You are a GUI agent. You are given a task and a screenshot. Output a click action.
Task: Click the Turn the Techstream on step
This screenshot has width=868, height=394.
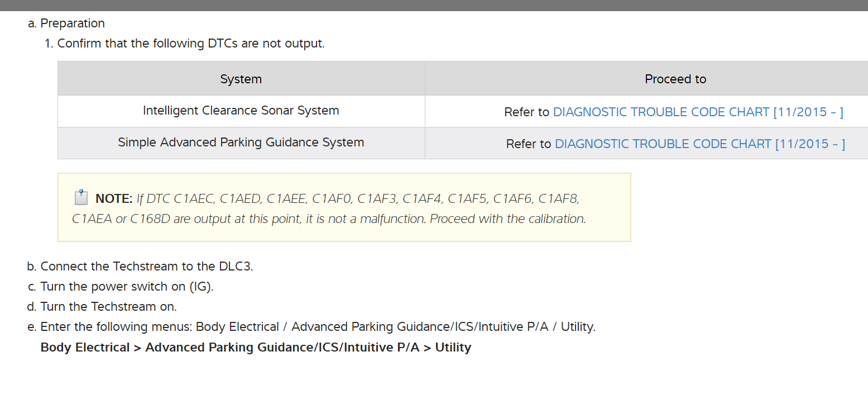tap(108, 307)
